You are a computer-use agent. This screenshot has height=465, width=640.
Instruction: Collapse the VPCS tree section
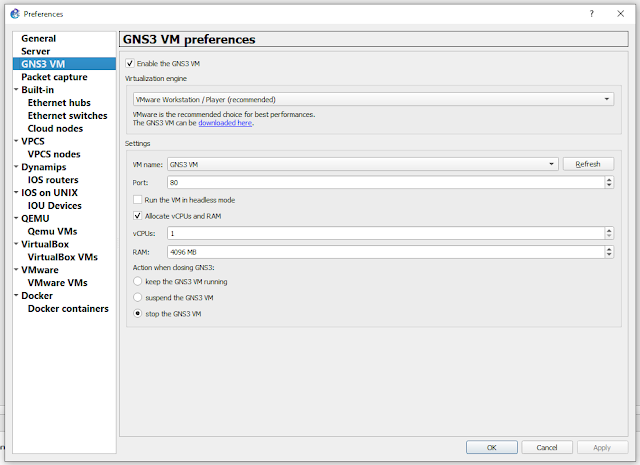tap(16, 141)
